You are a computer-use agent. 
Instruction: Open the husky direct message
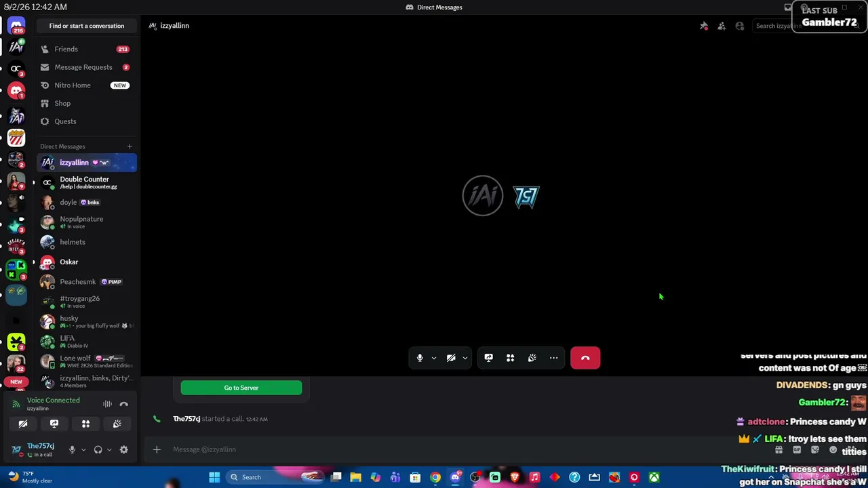point(86,321)
